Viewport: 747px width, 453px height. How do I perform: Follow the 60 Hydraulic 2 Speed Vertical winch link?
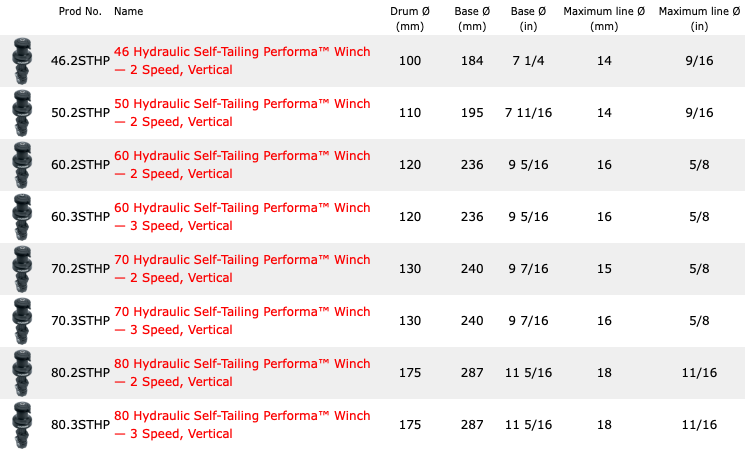[x=242, y=164]
